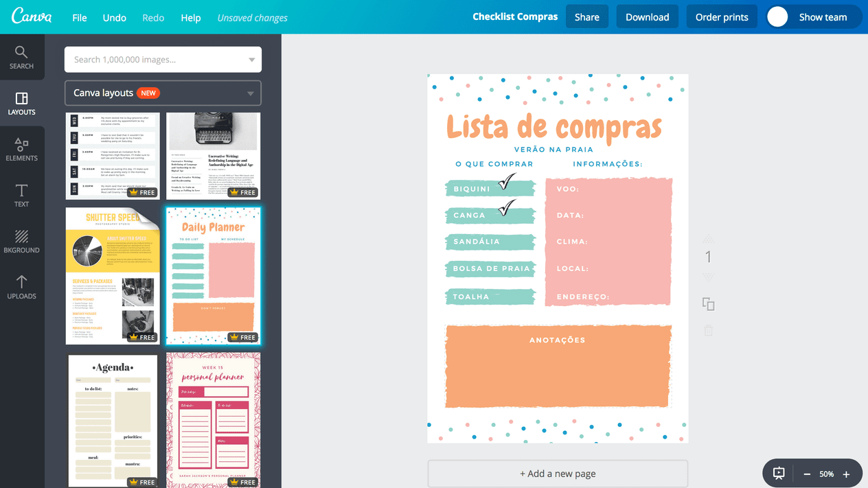
Task: Open the Uploads panel
Action: click(x=21, y=287)
